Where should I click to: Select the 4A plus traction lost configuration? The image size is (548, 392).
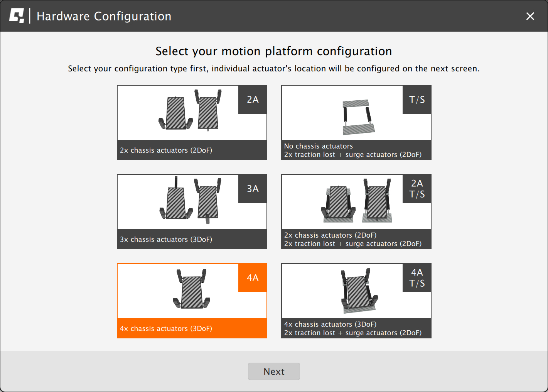pos(356,301)
